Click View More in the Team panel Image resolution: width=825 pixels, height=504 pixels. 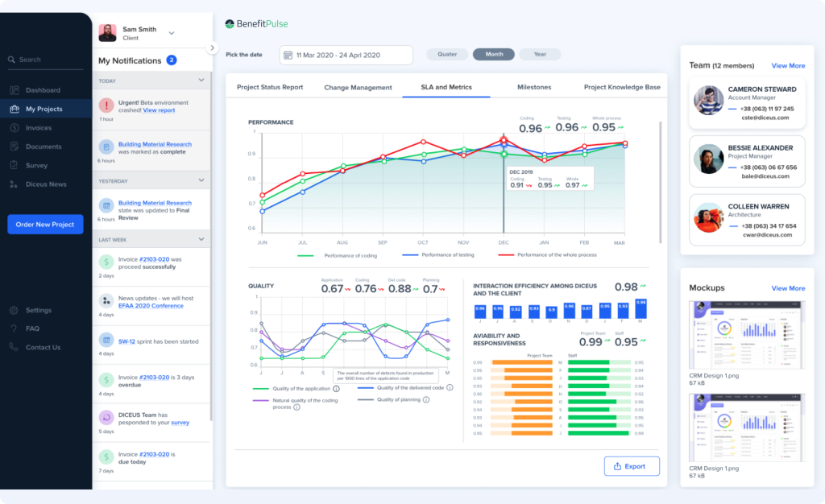(x=788, y=66)
